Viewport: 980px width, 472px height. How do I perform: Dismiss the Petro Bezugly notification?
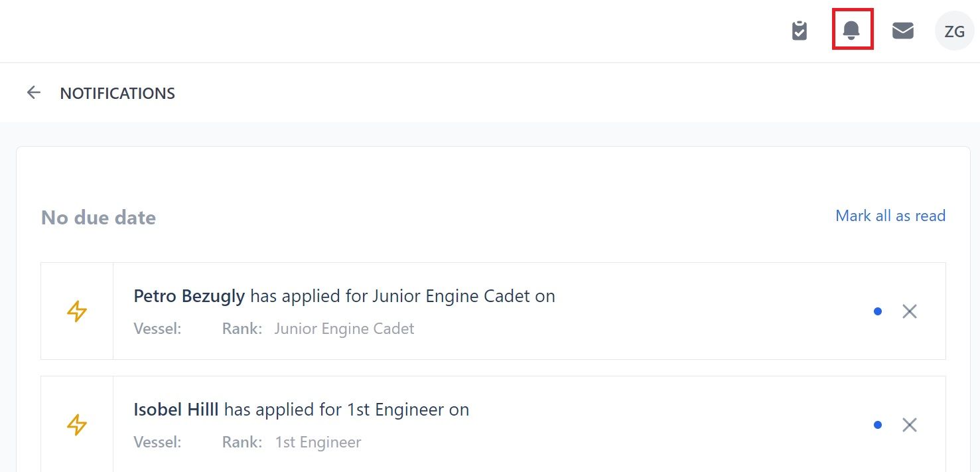(910, 311)
